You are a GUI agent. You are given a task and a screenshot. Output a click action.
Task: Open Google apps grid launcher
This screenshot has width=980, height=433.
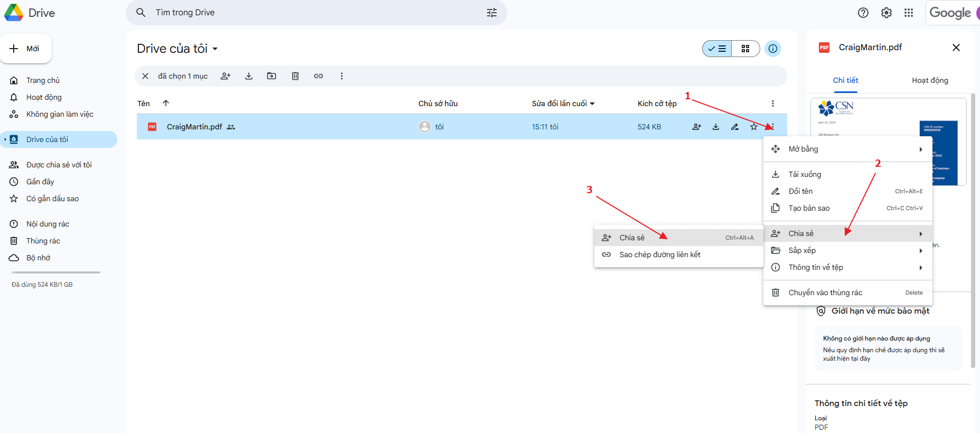click(908, 13)
